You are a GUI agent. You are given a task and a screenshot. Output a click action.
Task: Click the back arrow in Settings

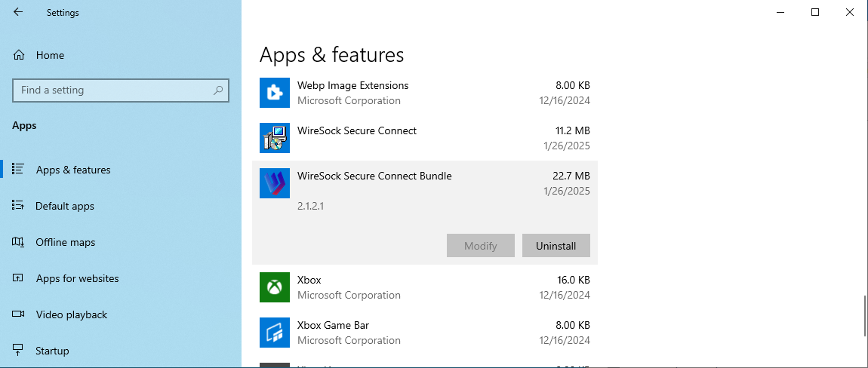click(x=18, y=12)
